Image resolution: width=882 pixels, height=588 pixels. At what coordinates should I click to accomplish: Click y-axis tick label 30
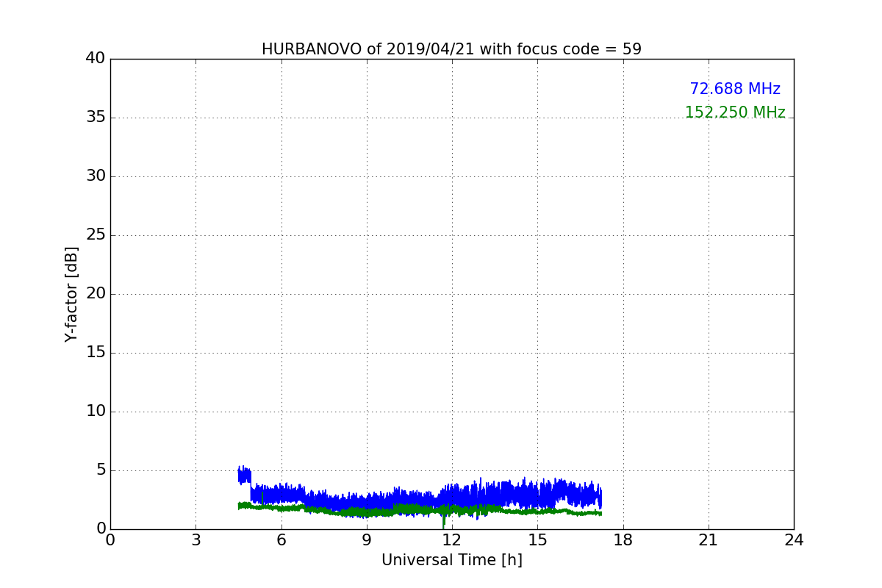click(x=96, y=176)
